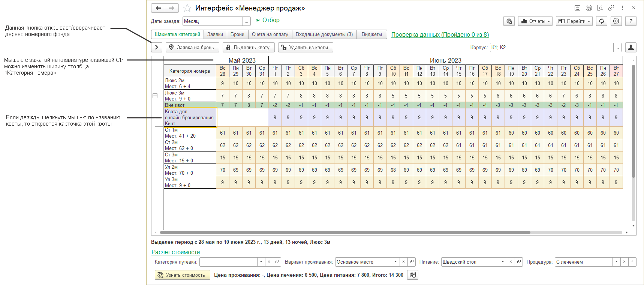Open the Питание dropdown list arrow
The height and width of the screenshot is (285, 644).
(x=503, y=262)
